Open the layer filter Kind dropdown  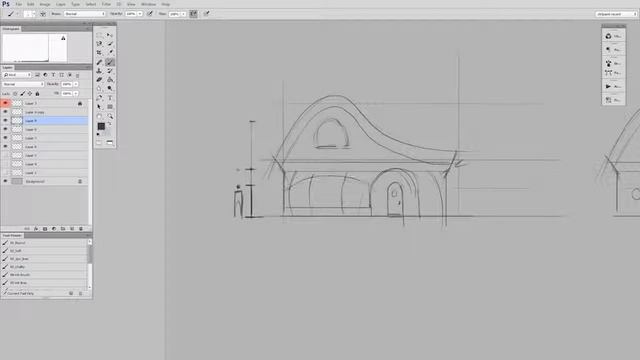[x=17, y=75]
